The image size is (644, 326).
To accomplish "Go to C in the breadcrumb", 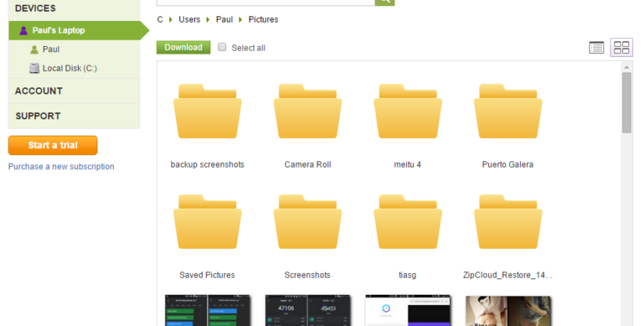I will coord(160,19).
